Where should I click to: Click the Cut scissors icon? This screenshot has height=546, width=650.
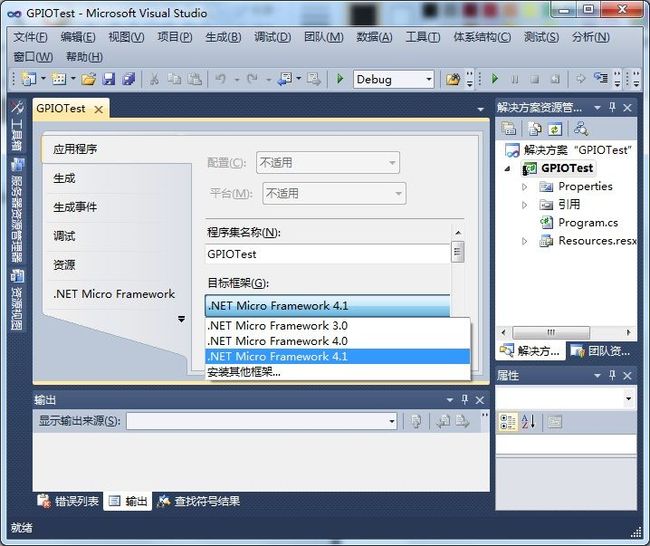[x=154, y=79]
